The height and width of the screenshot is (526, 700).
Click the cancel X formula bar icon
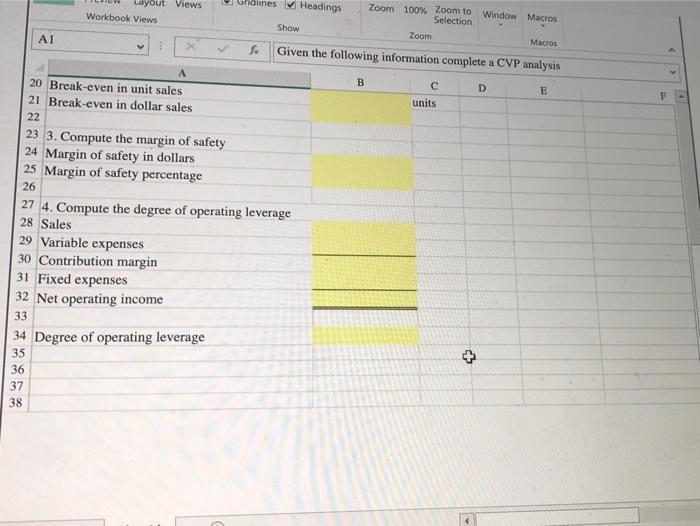click(x=191, y=46)
